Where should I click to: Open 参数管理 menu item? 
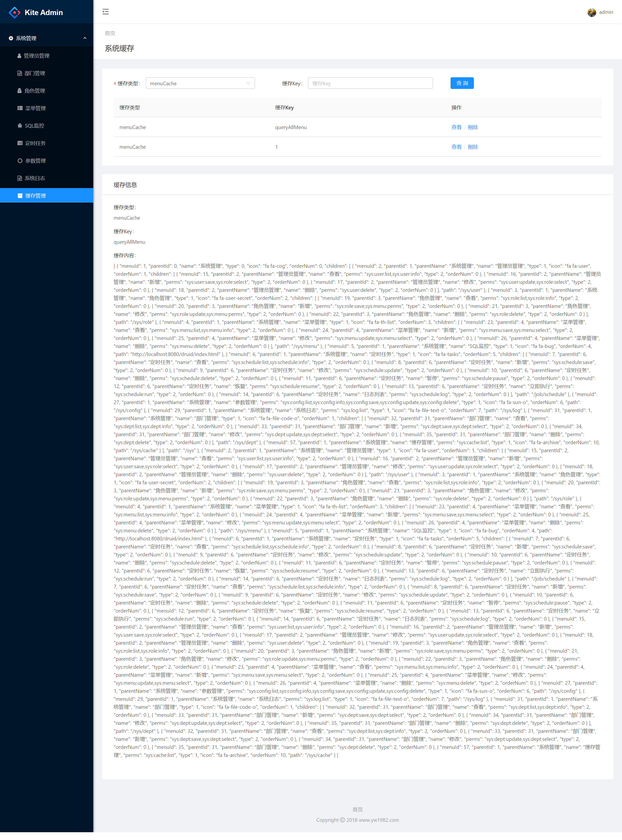(47, 160)
